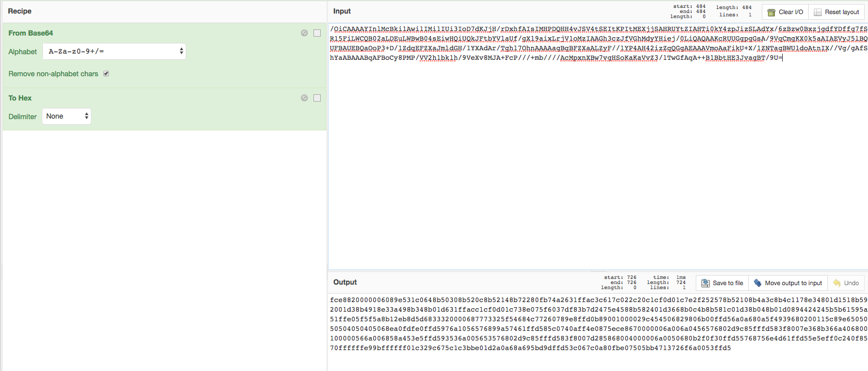868x371 pixels.
Task: Open the To Hex Delimiter dropdown
Action: pyautogui.click(x=67, y=116)
